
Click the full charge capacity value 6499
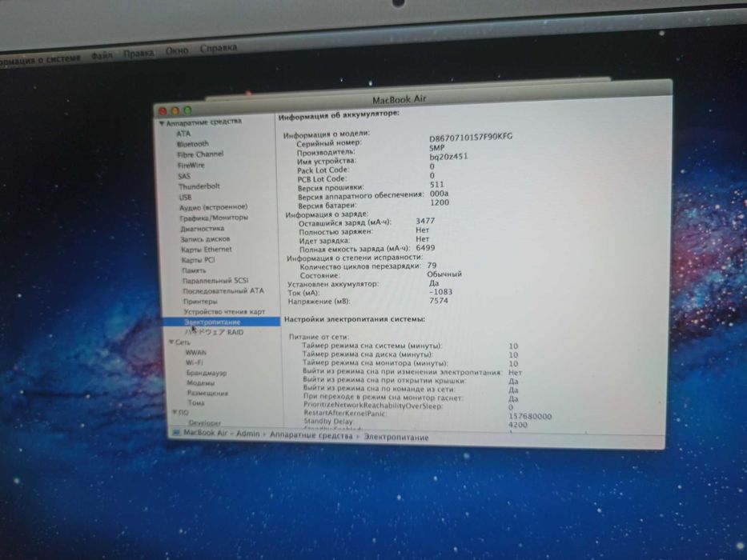point(425,248)
